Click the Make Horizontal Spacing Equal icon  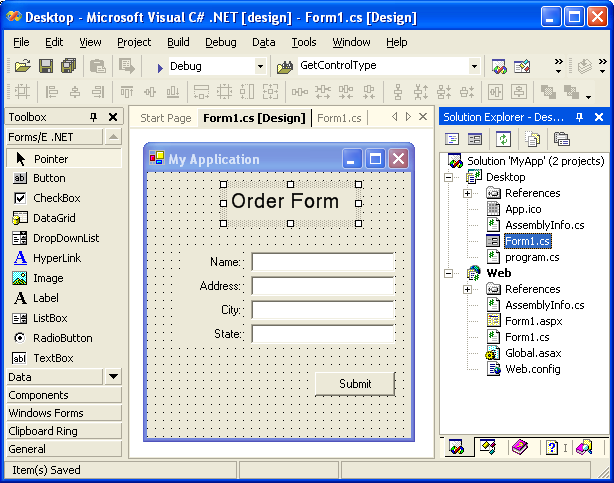(300, 92)
